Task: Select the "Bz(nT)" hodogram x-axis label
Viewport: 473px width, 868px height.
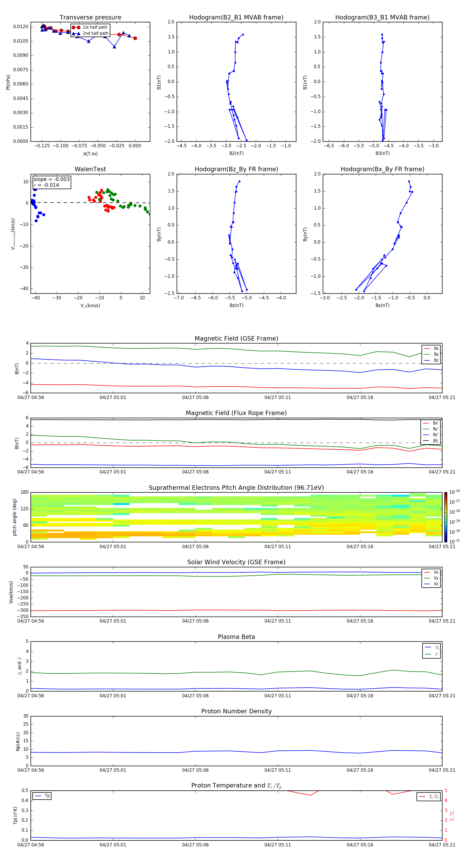Action: pyautogui.click(x=236, y=306)
